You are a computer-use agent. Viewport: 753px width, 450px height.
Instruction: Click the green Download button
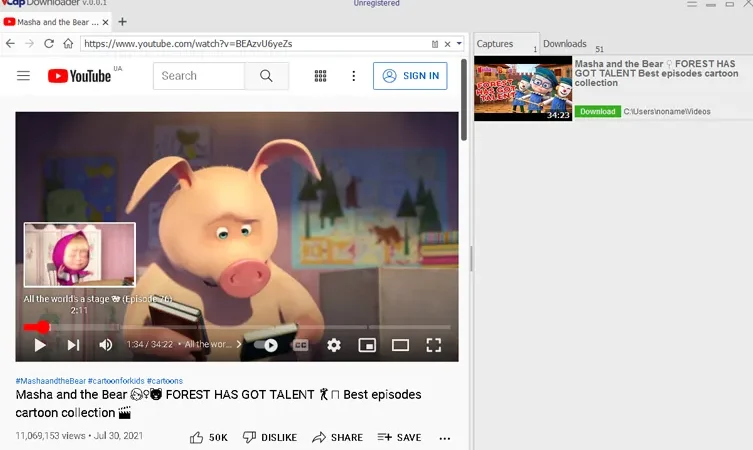coord(597,111)
